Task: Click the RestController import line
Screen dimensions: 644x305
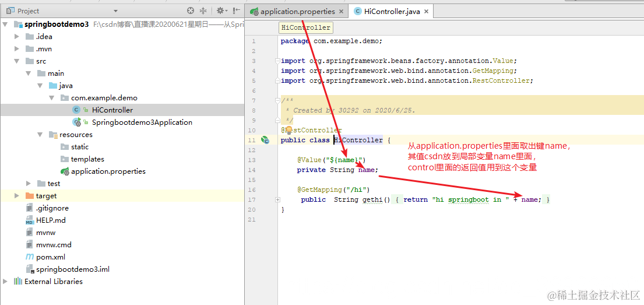Action: (x=407, y=80)
